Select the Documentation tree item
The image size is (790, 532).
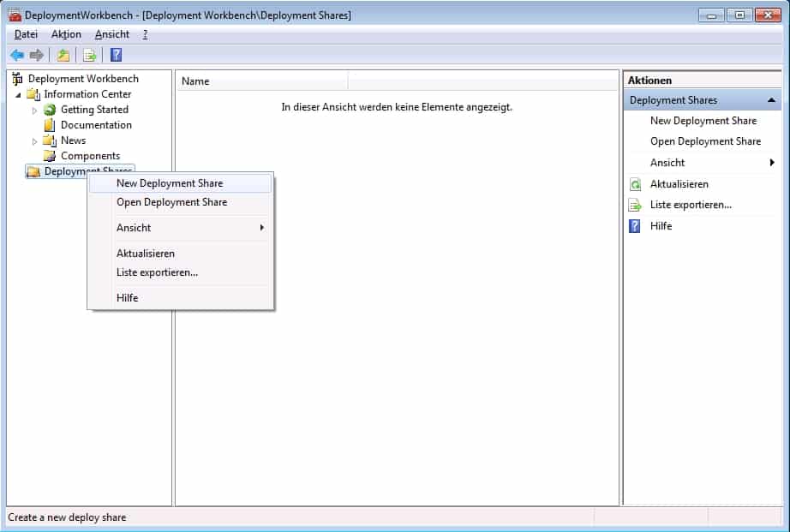pyautogui.click(x=96, y=125)
